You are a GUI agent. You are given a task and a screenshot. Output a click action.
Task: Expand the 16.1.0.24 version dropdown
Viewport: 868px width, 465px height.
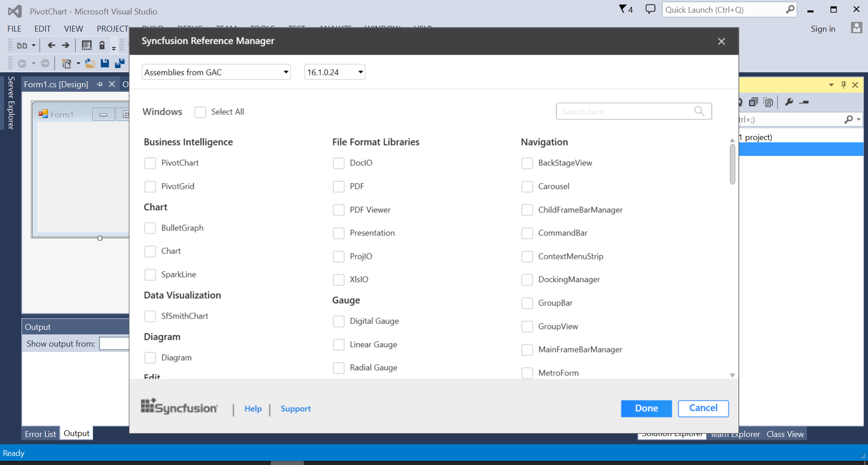click(x=335, y=72)
